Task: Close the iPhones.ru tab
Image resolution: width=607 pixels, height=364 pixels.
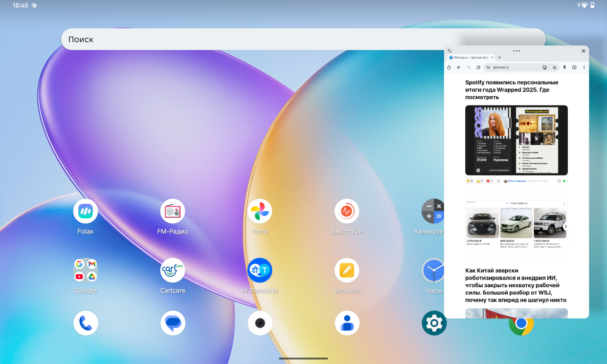Action: [492, 58]
